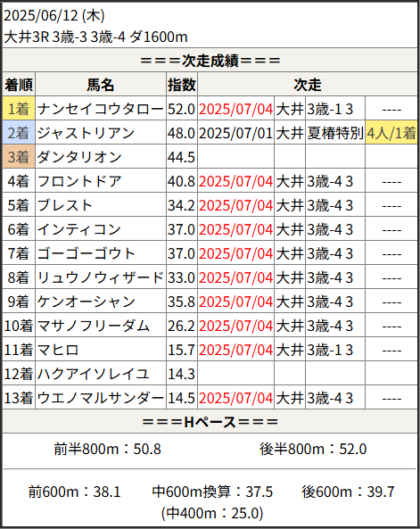This screenshot has height=529, width=420.
Task: Click next-race date for フロントドア
Action: coord(235,181)
